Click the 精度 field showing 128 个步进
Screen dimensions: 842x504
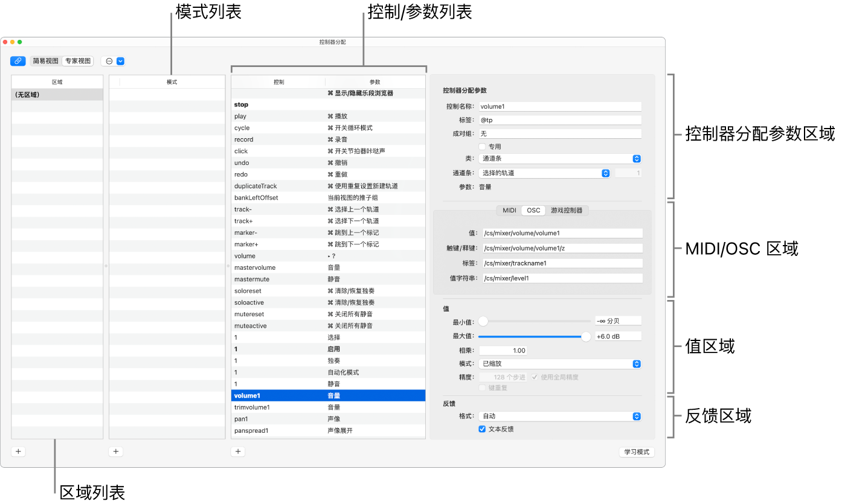click(x=503, y=377)
